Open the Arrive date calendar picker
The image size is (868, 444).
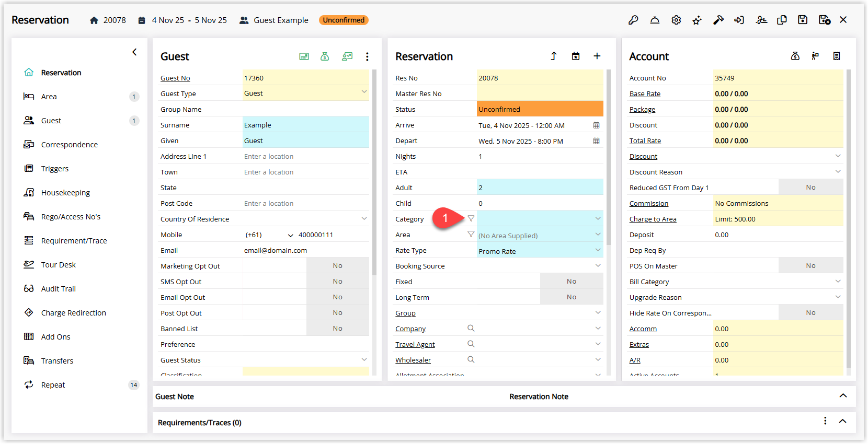pos(596,125)
